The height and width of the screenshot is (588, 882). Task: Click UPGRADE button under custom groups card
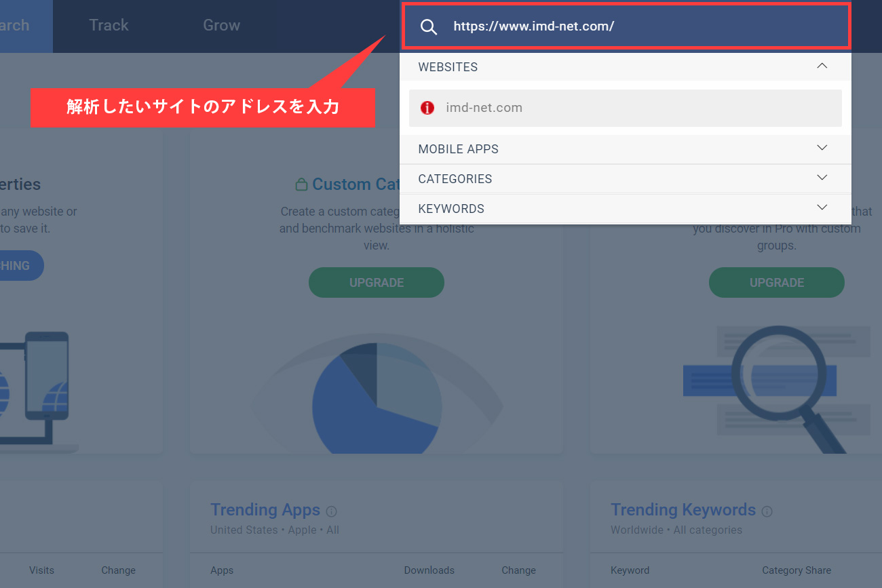[x=777, y=282]
